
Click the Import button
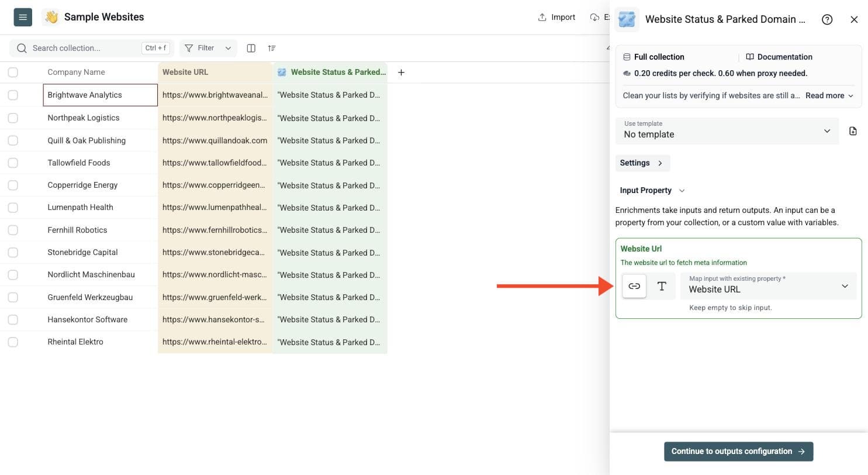pyautogui.click(x=556, y=17)
